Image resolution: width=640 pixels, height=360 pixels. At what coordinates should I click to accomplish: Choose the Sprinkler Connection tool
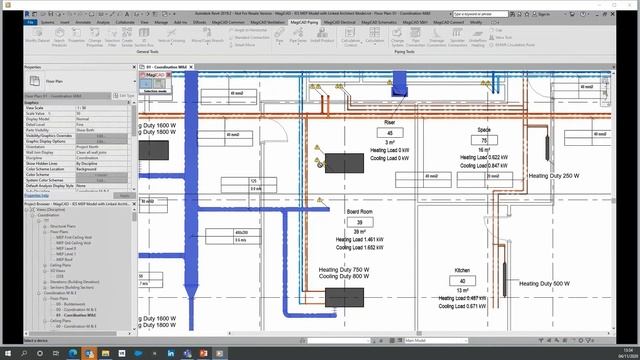457,37
